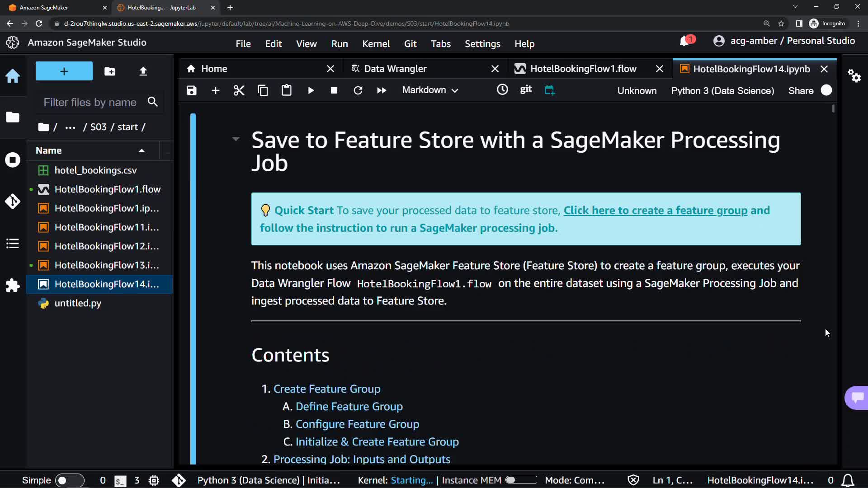Click the upload files icon
This screenshot has height=488, width=868.
point(143,71)
